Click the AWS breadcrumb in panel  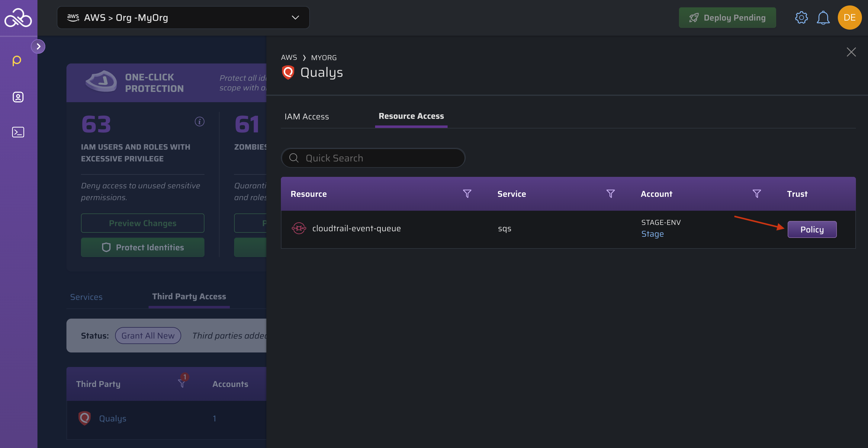tap(289, 58)
